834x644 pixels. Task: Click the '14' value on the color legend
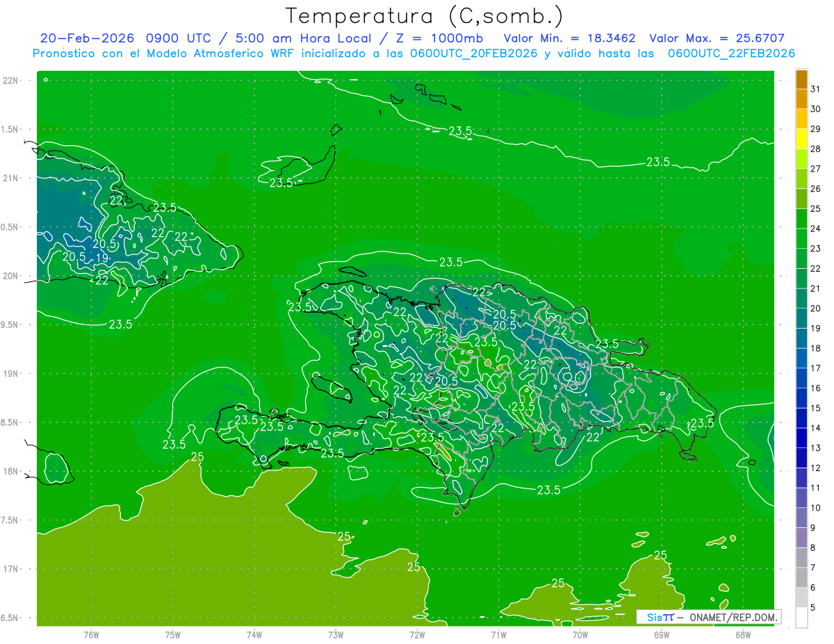click(x=815, y=428)
